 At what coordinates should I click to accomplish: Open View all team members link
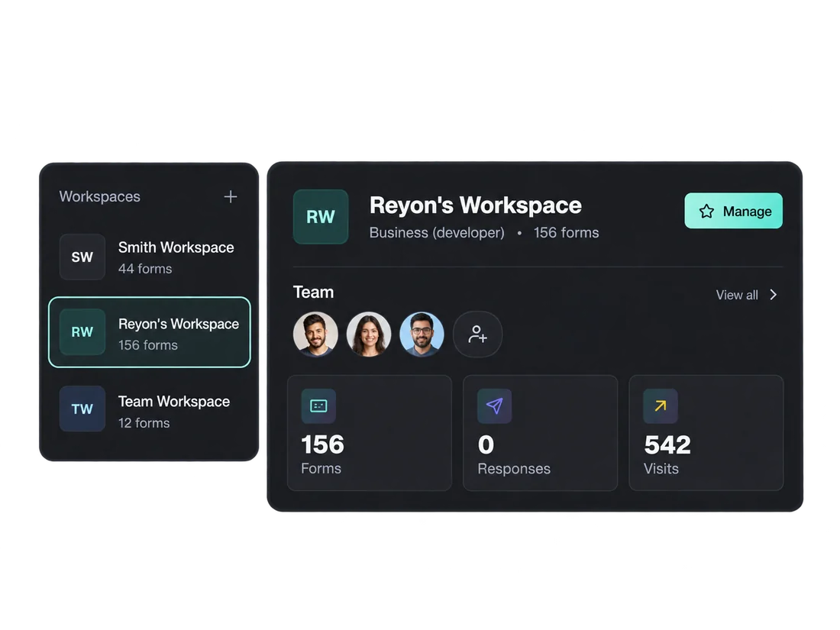click(x=737, y=296)
